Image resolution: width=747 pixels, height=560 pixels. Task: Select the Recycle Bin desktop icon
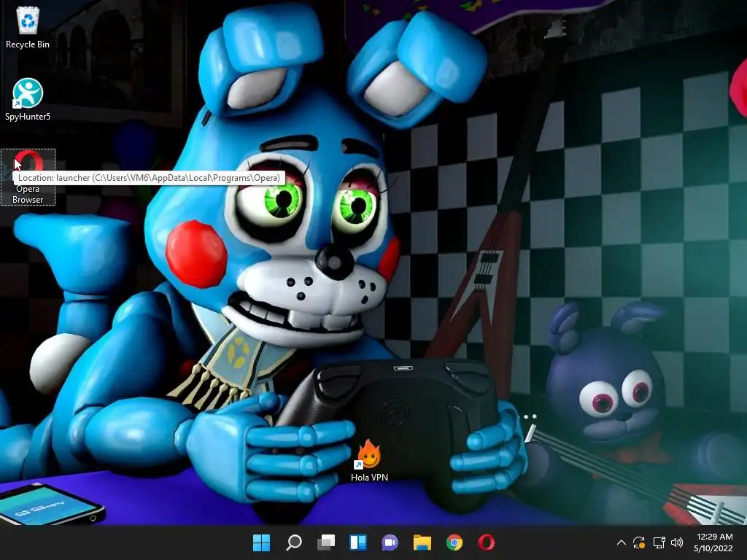click(x=28, y=28)
